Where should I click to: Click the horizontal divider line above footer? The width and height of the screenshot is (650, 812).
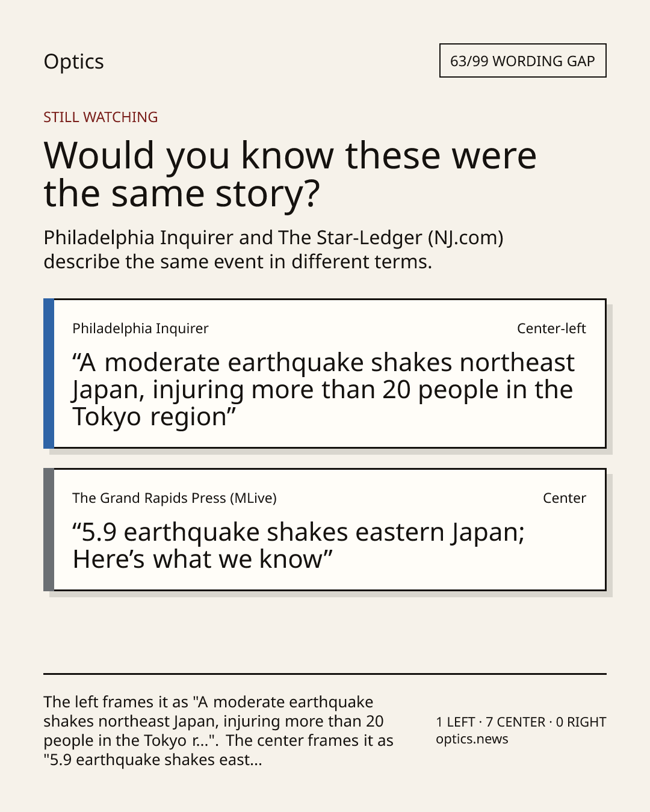point(325,674)
